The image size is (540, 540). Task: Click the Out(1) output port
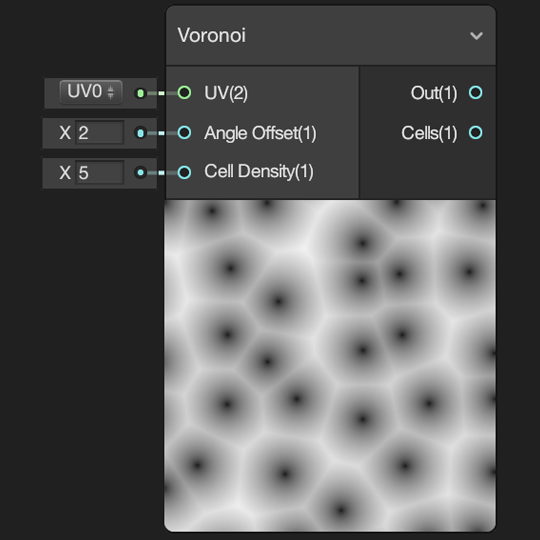pyautogui.click(x=476, y=93)
